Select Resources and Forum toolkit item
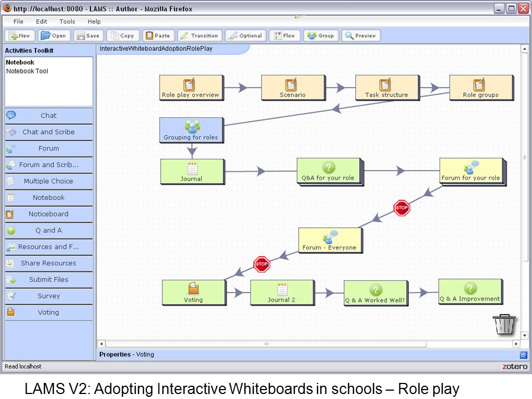The image size is (532, 399). pyautogui.click(x=49, y=247)
